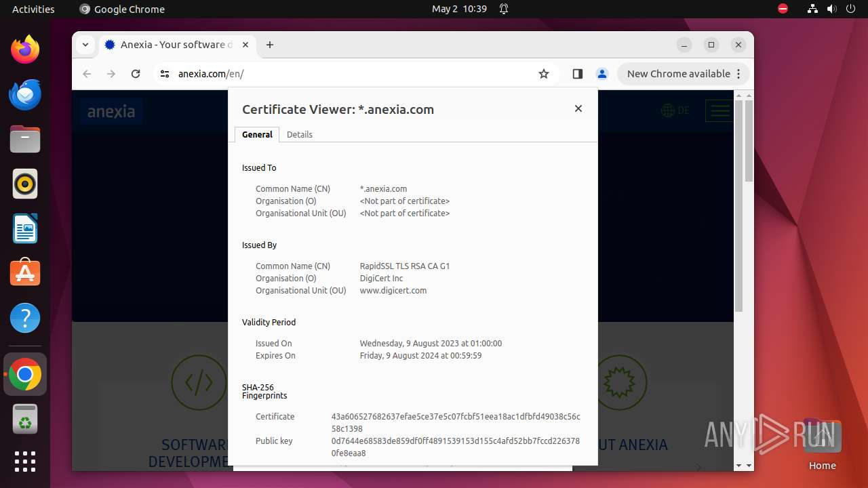Click the notification bell icon
This screenshot has width=868, height=488.
point(504,9)
